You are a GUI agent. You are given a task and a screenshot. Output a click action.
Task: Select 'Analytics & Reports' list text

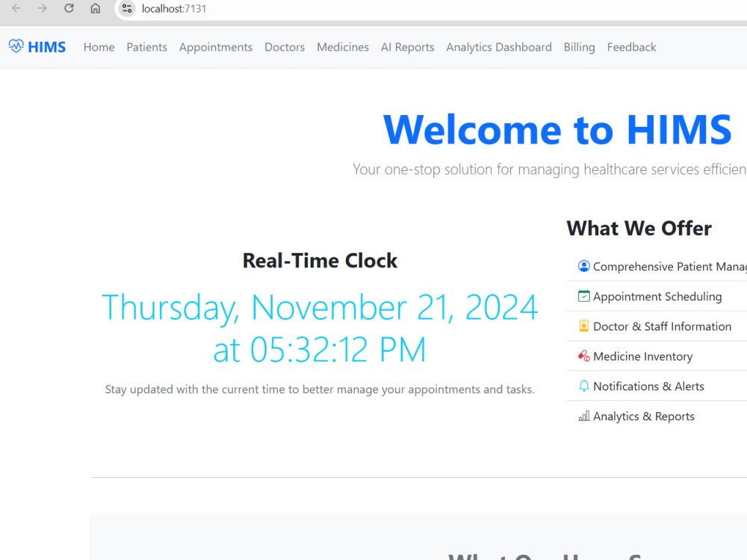point(644,416)
